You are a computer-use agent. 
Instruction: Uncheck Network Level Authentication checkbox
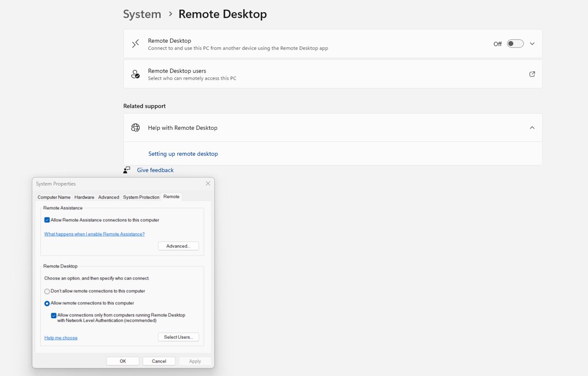54,316
